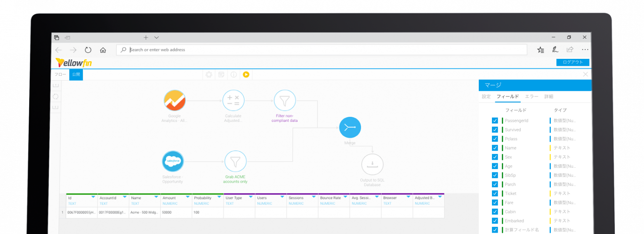Click the ログアウト button
This screenshot has height=234, width=644.
[x=572, y=62]
